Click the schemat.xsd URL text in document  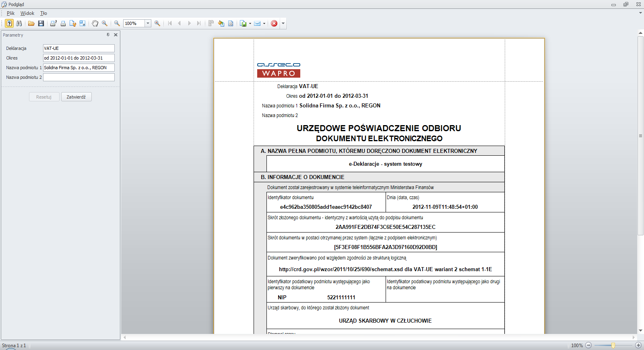[x=341, y=270]
